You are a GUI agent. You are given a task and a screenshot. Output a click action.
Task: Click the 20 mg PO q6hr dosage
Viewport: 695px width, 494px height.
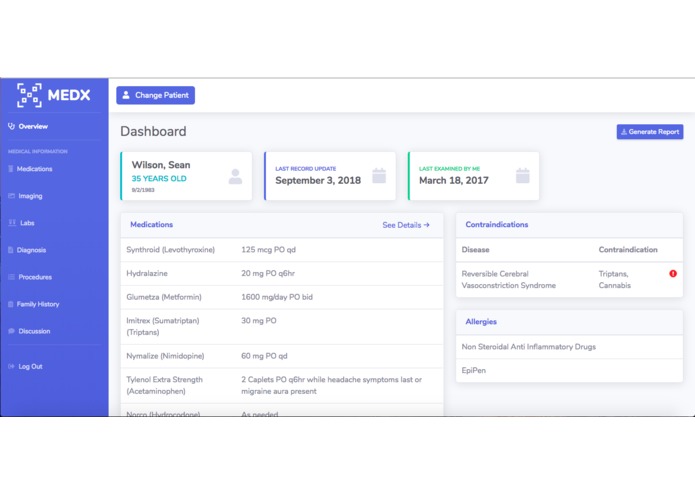(268, 273)
